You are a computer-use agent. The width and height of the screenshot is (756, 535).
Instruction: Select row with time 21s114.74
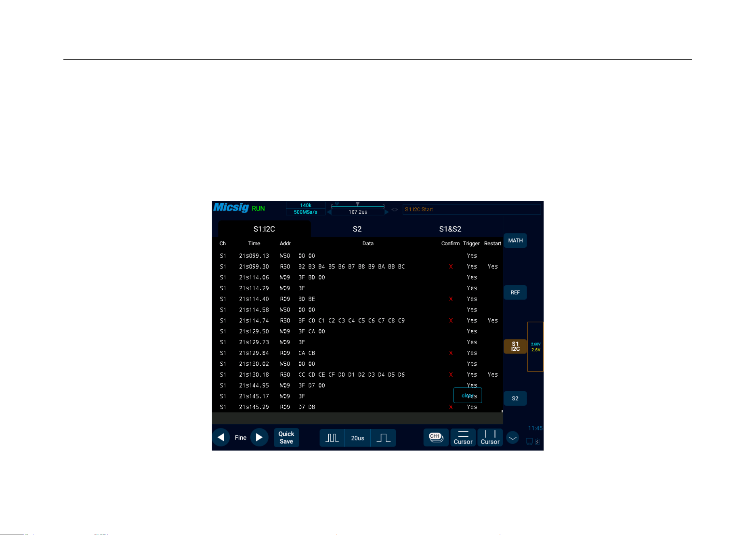(x=357, y=321)
